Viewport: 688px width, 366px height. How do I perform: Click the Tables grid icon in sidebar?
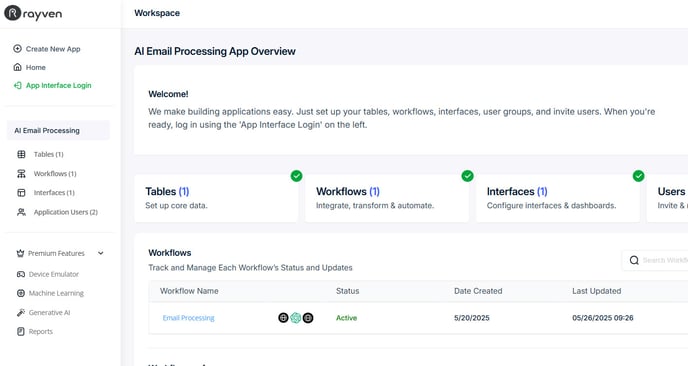(x=21, y=154)
